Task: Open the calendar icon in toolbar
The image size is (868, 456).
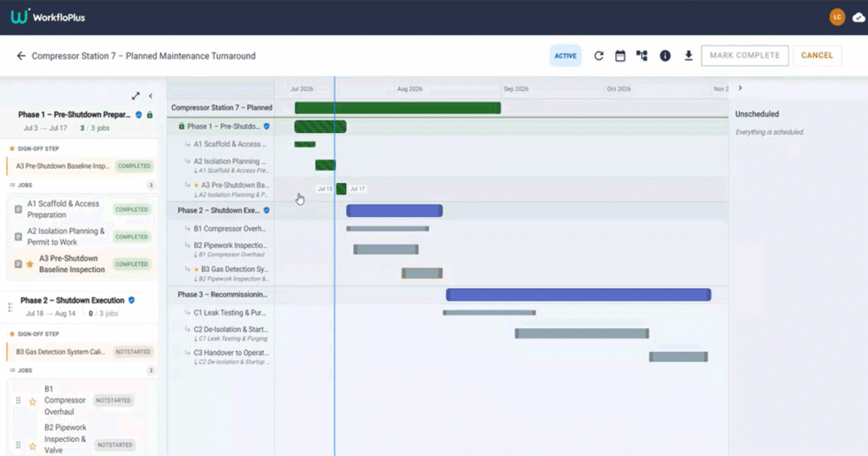Action: point(620,56)
